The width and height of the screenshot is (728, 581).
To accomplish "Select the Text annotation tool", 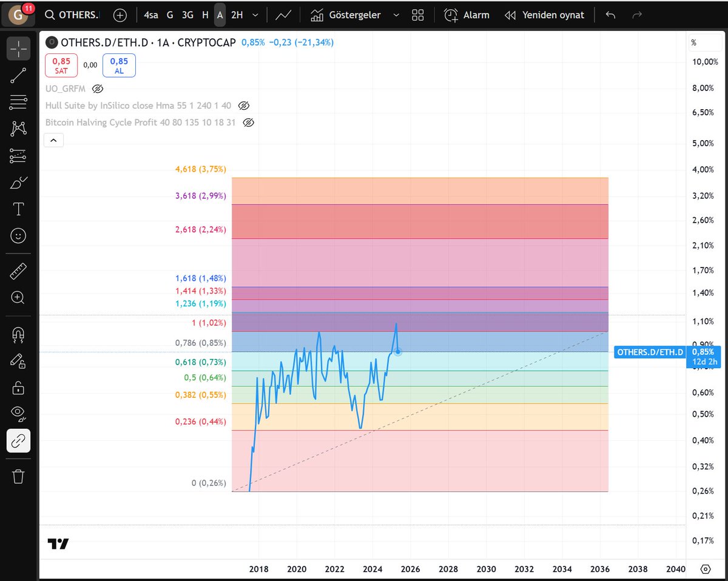I will (x=18, y=209).
